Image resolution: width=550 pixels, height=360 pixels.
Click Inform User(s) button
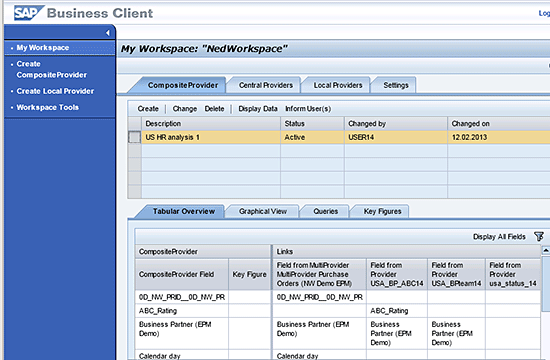[x=308, y=109]
